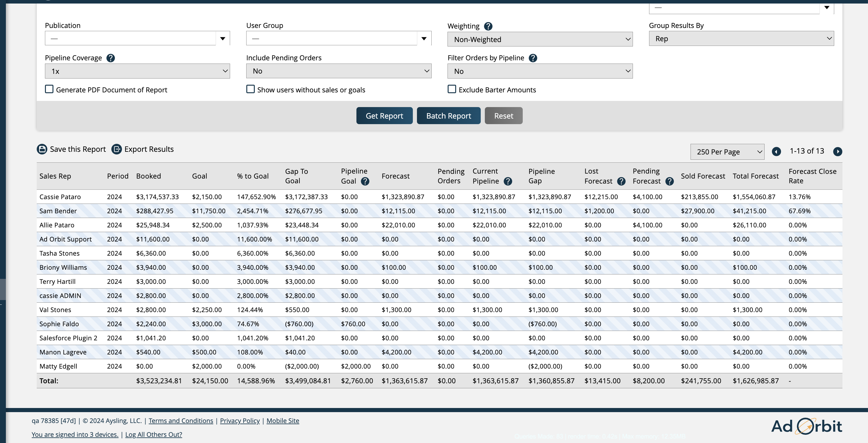Enable Generate PDF Document of Report
Screen dimensions: 868x443
coord(49,89)
